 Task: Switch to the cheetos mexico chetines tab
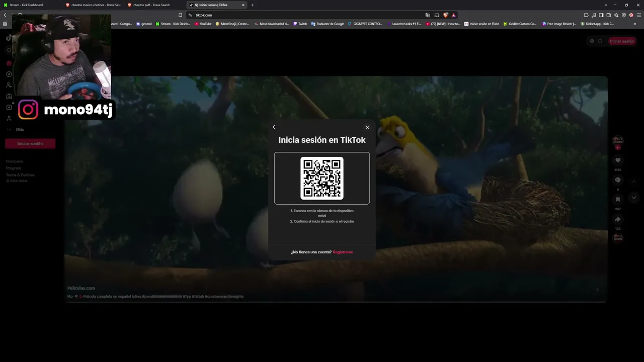click(x=93, y=5)
